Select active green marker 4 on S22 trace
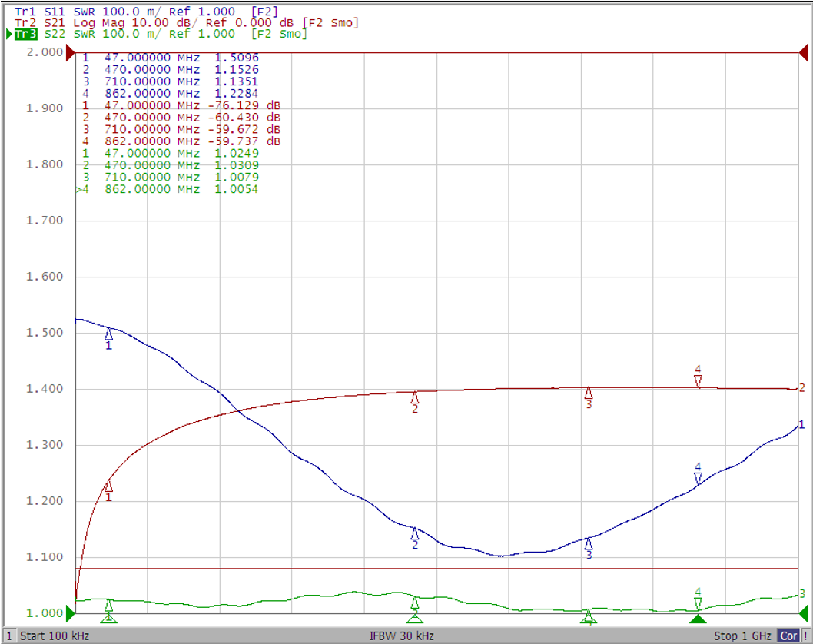The width and height of the screenshot is (813, 644). [x=698, y=603]
